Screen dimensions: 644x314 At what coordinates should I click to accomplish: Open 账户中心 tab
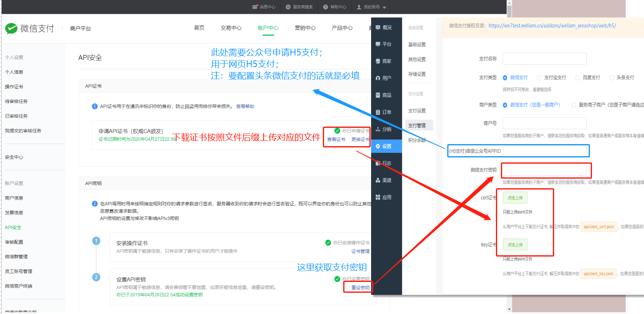pyautogui.click(x=268, y=28)
